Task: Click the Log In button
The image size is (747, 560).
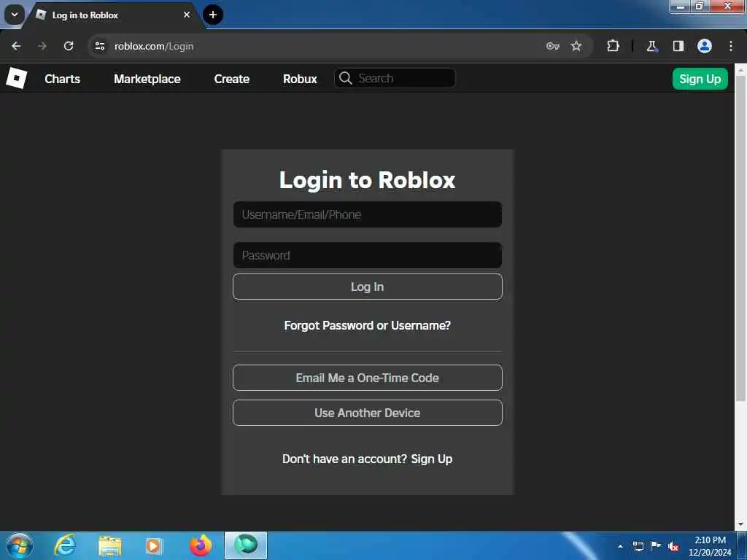Action: click(x=368, y=287)
